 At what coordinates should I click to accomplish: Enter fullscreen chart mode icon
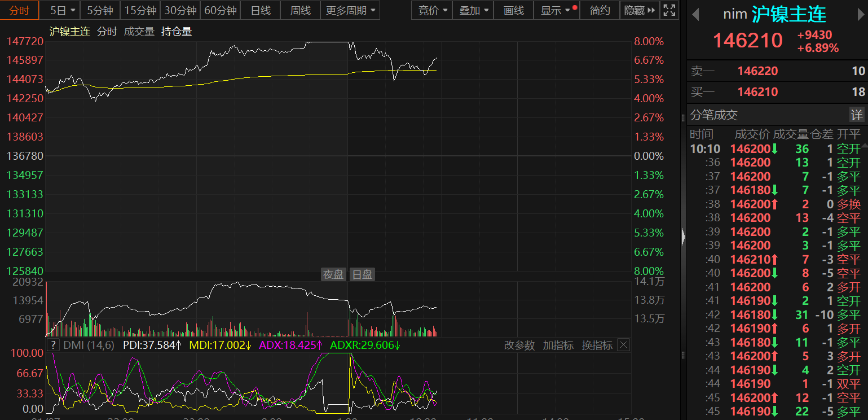pyautogui.click(x=669, y=10)
